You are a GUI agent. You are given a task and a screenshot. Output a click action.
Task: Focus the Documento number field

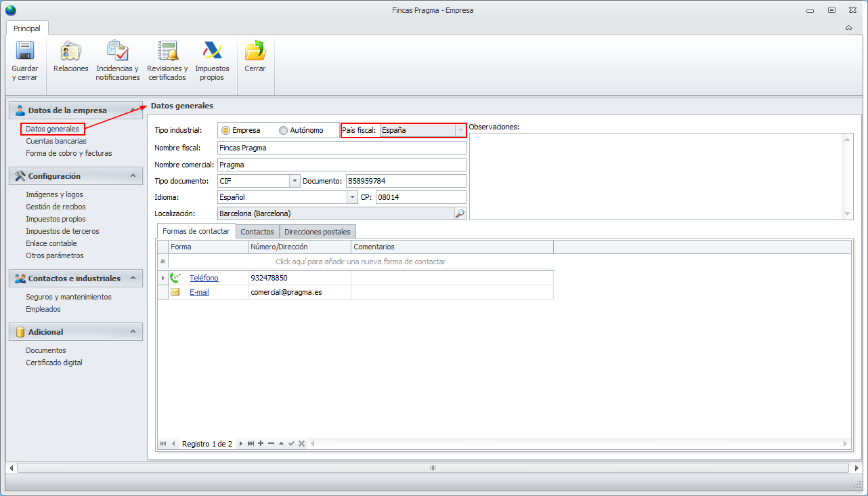[406, 181]
